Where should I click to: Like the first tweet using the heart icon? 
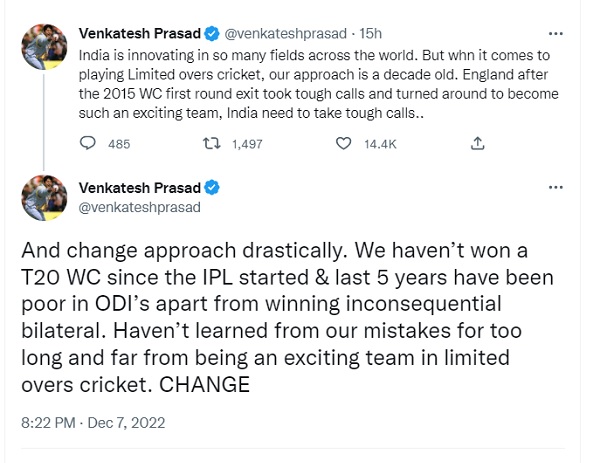tap(343, 144)
